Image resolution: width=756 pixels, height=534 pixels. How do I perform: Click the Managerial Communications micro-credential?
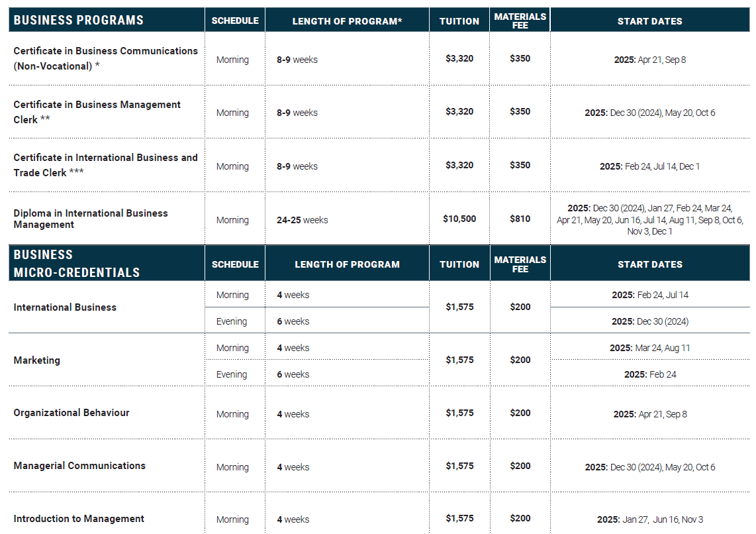pos(79,466)
